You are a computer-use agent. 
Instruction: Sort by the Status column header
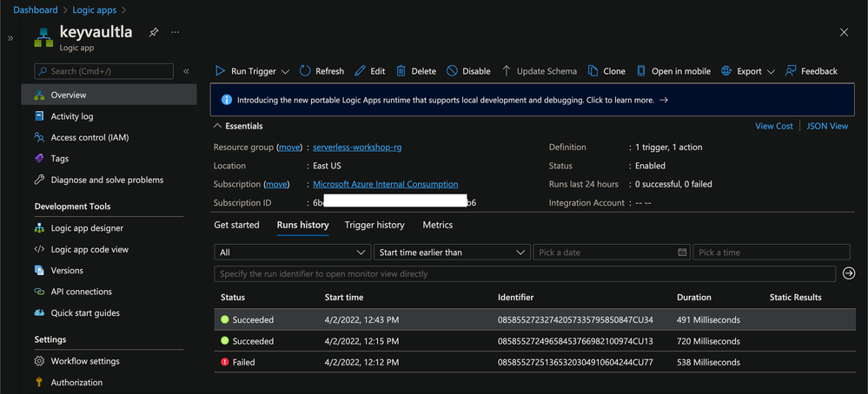233,298
